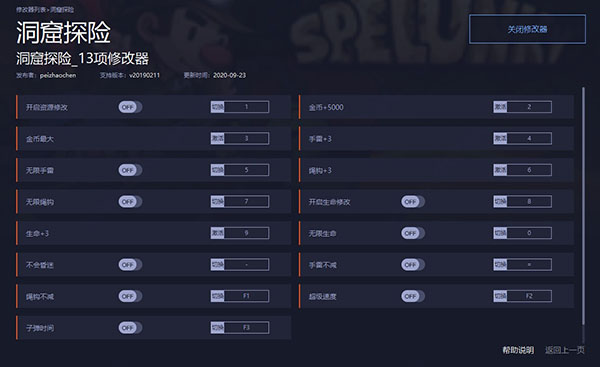Toggle the 开启资源修改 switch

pyautogui.click(x=130, y=107)
